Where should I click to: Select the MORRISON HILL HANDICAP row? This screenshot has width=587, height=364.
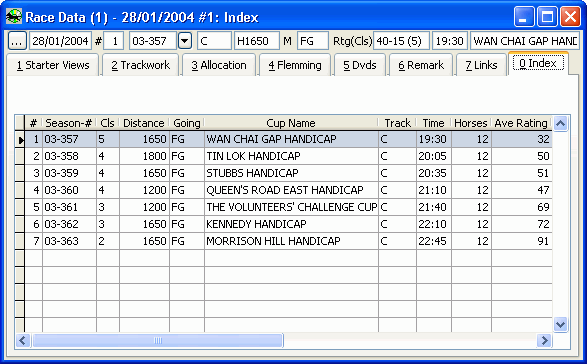288,241
